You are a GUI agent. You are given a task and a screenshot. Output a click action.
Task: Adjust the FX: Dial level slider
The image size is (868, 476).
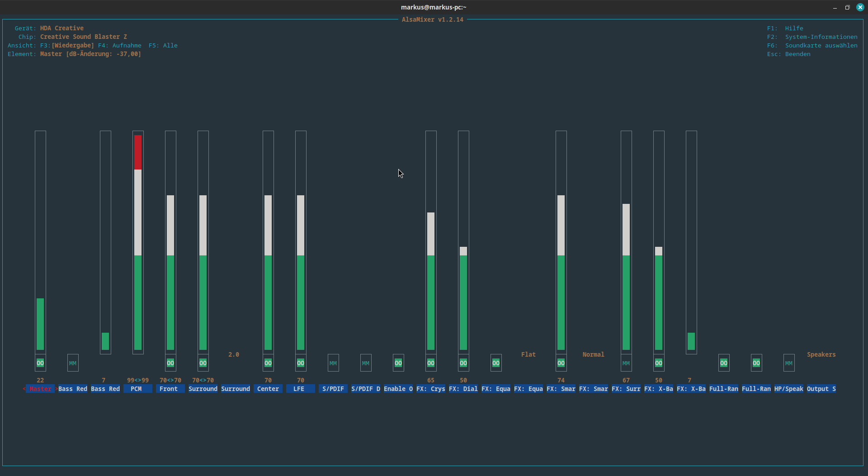[x=463, y=242]
